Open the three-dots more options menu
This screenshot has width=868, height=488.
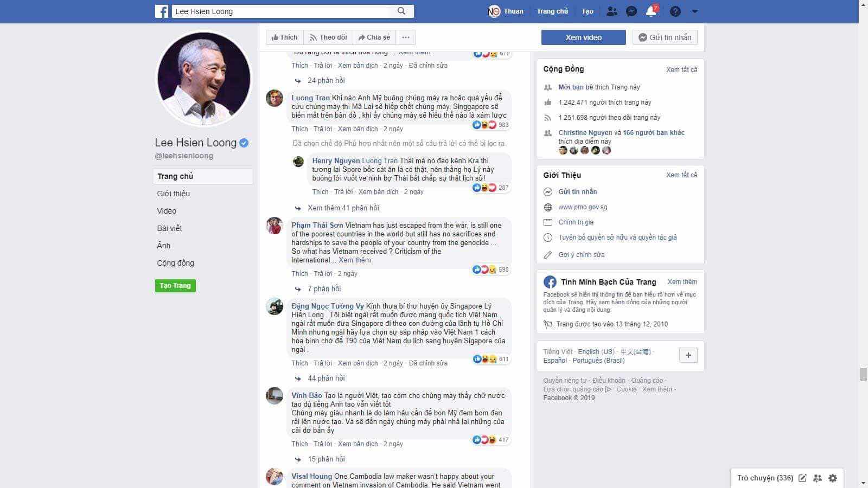tap(406, 37)
